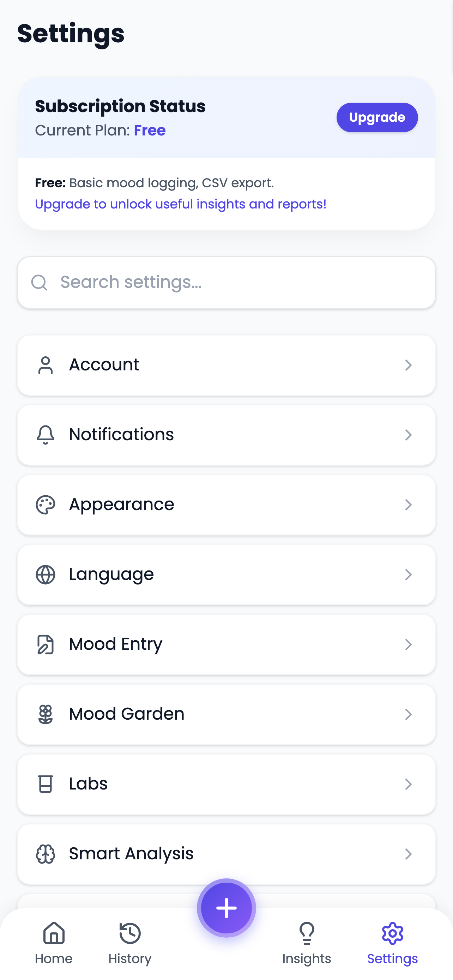Tap the Labs beaker icon
This screenshot has height=980, width=453.
45,784
